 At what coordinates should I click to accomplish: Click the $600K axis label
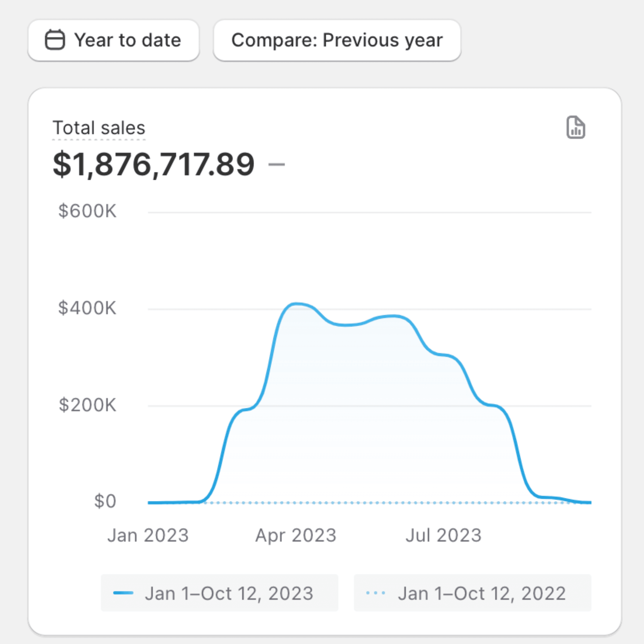point(87,211)
